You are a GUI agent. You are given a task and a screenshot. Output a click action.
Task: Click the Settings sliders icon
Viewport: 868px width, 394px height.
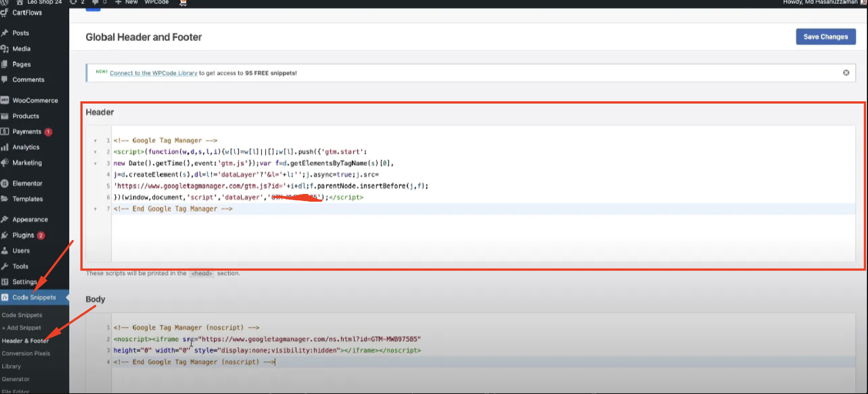coord(5,281)
